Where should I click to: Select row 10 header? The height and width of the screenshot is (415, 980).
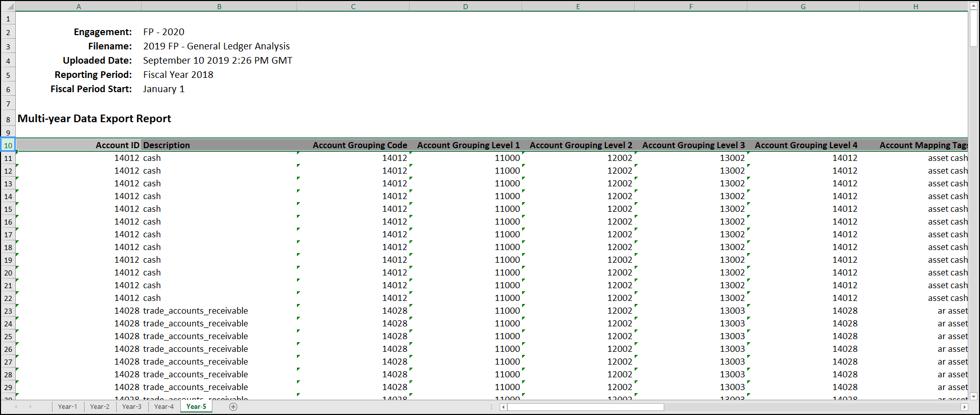[8, 145]
